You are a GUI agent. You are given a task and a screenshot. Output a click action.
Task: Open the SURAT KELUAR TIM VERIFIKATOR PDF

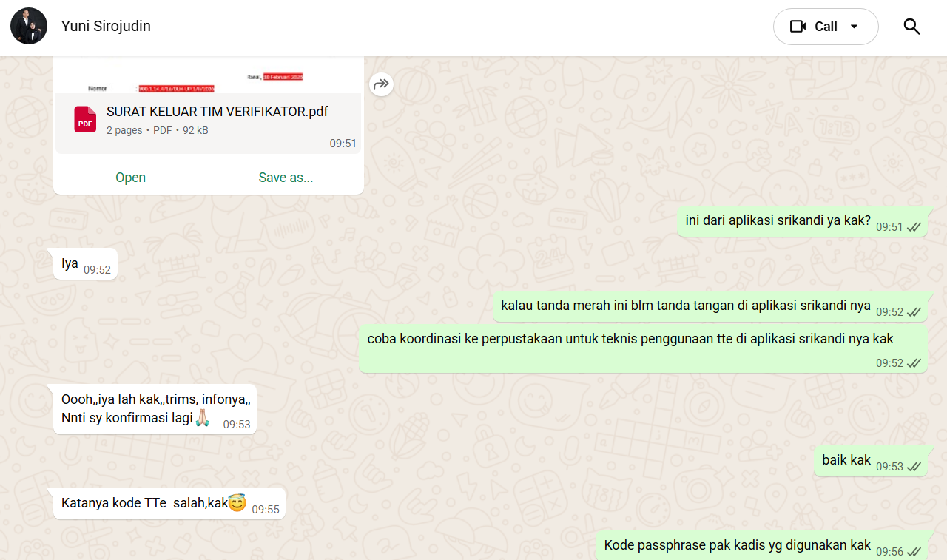tap(130, 178)
